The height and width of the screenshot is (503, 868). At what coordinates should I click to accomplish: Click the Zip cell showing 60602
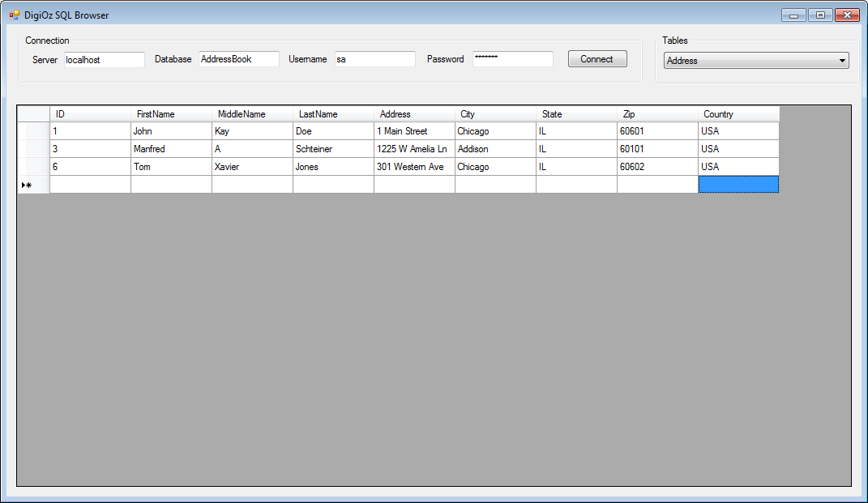[x=657, y=167]
